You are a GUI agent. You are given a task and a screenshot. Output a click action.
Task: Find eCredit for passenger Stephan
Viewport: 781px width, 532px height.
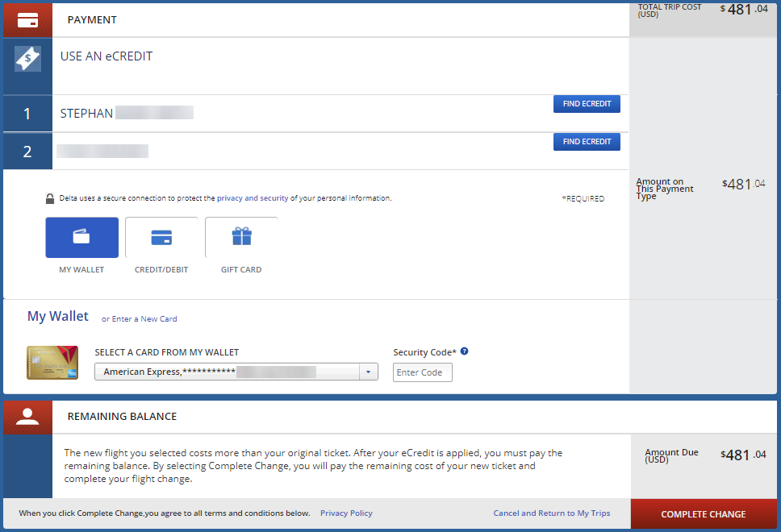(x=587, y=104)
